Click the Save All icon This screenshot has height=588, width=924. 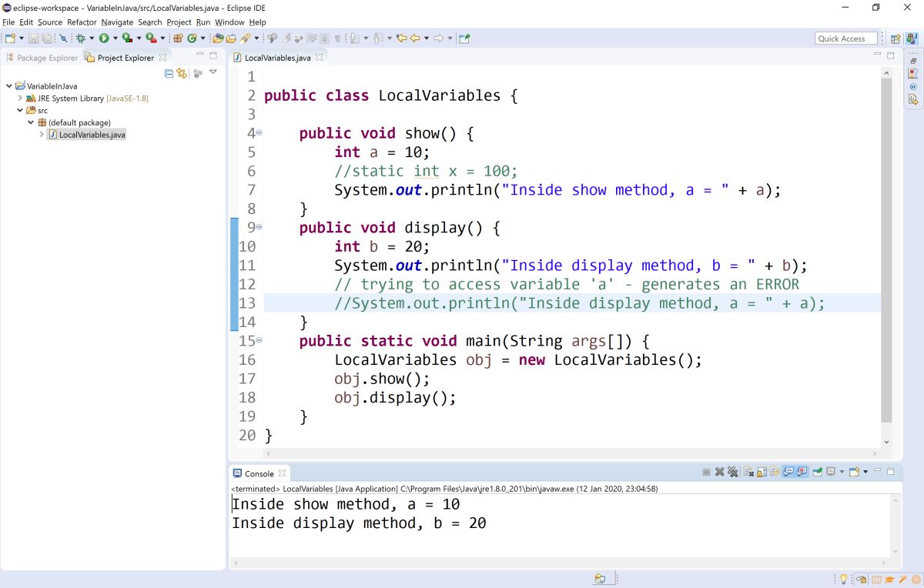pyautogui.click(x=47, y=37)
